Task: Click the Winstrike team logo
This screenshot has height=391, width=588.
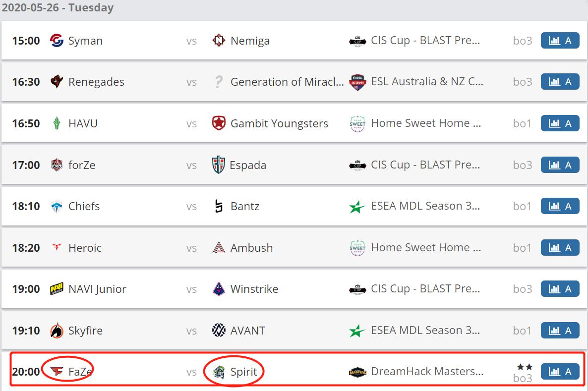Action: point(219,289)
